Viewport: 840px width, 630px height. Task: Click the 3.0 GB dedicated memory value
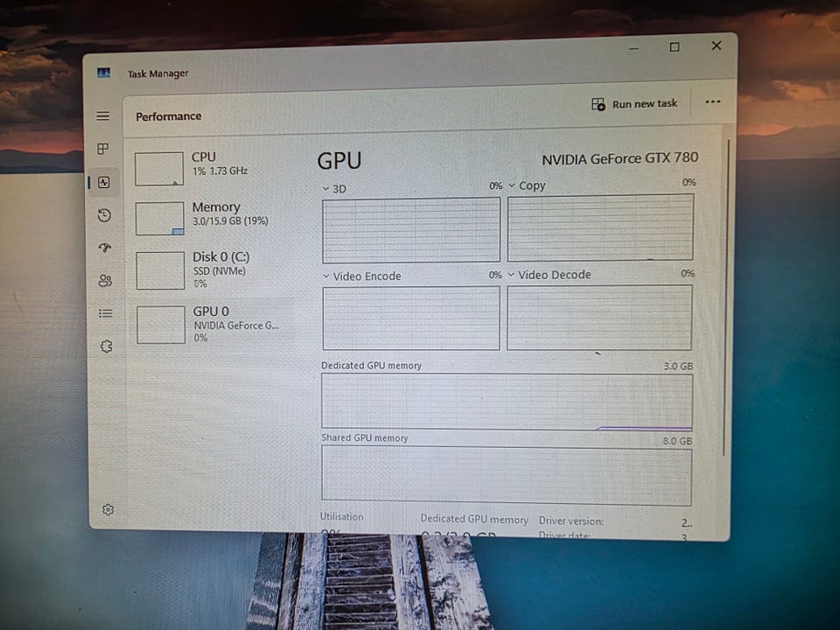(678, 366)
